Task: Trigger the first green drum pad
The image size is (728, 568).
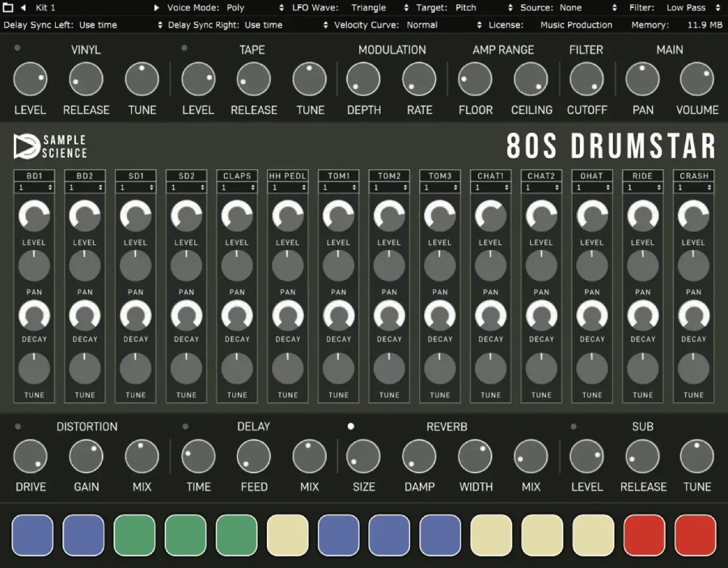Action: 135,535
